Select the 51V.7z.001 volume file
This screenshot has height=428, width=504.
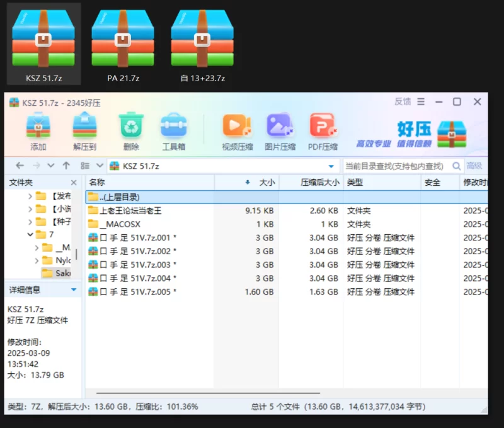287,237
